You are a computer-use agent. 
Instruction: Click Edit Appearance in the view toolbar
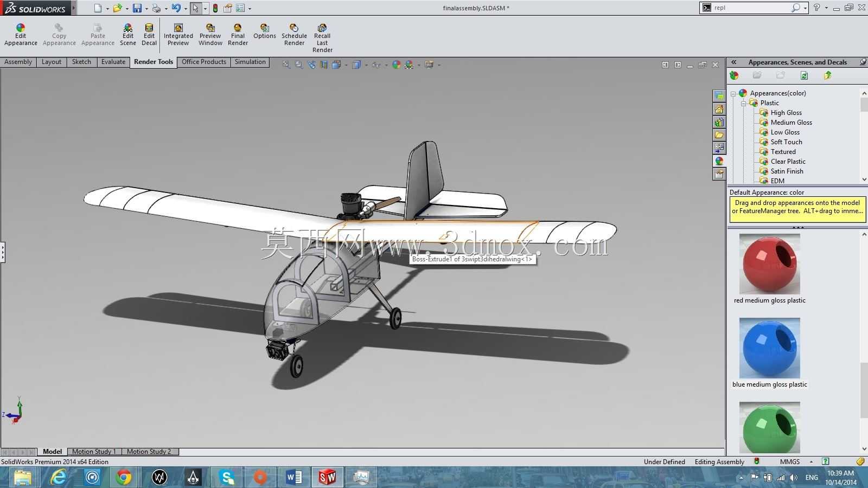pos(397,65)
